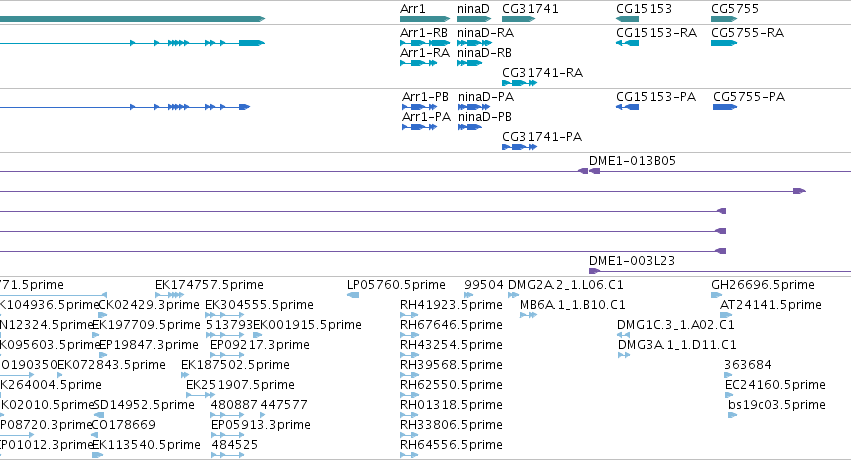Screen dimensions: 851x460
Task: Select the EK174757.5prime EST glyph
Action: point(169,295)
